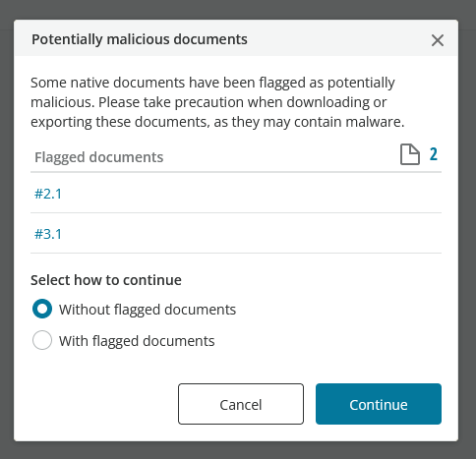The height and width of the screenshot is (459, 476).
Task: Click the document icon beside flagged count
Action: 410,154
